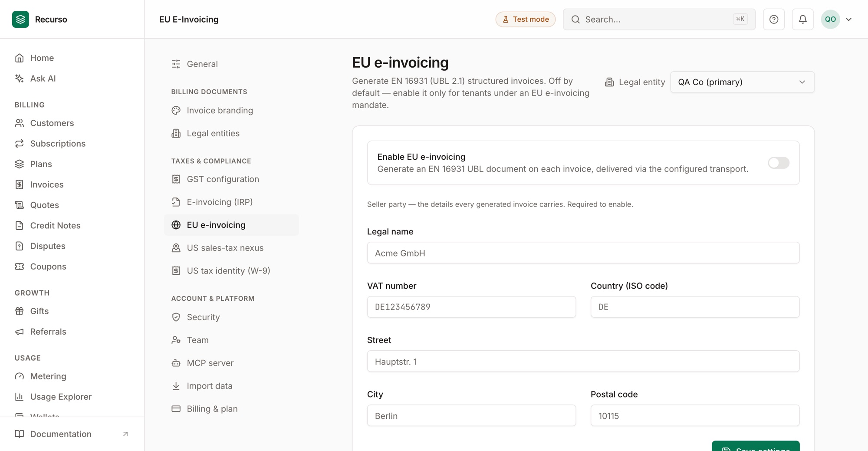Viewport: 868px width, 451px height.
Task: Open US tax identity (W-9) settings
Action: (x=231, y=271)
